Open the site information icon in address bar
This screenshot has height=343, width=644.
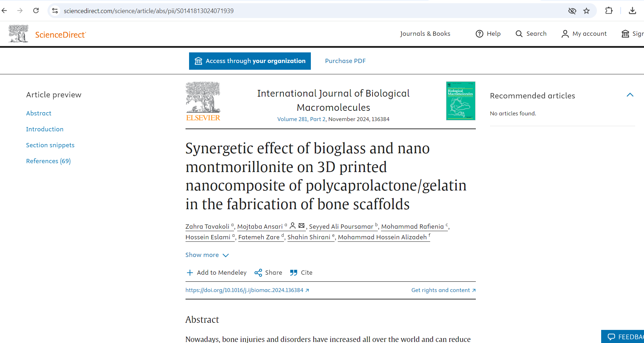tap(55, 11)
